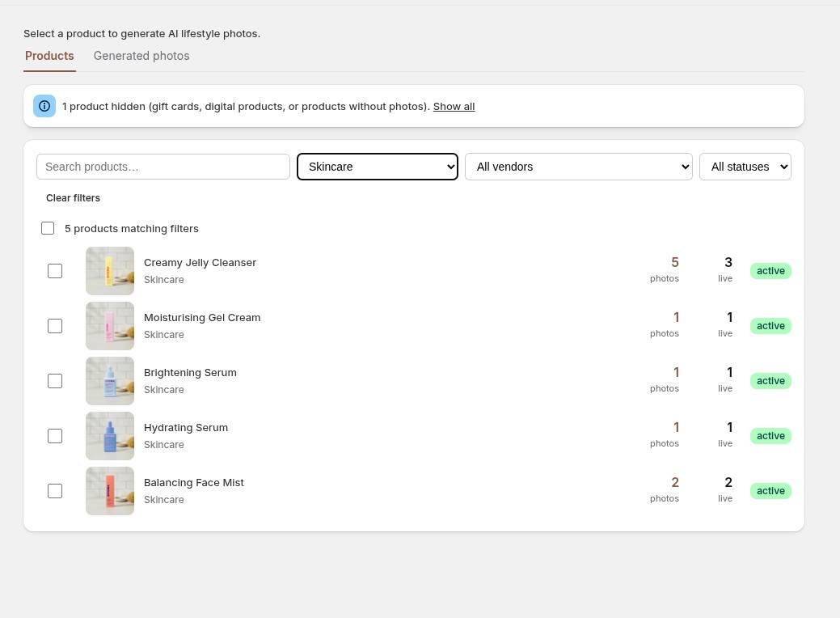Screen dimensions: 840x618
Task: Click the Brightening Serum product name
Action: pyautogui.click(x=190, y=373)
